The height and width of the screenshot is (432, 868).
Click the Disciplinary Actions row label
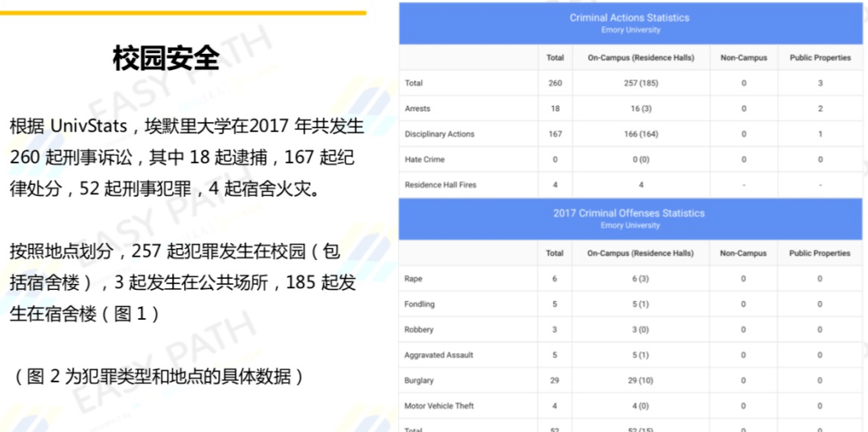pyautogui.click(x=439, y=133)
